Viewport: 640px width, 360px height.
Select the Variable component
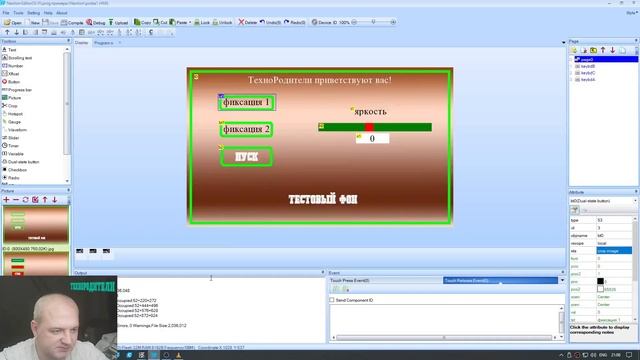pos(13,154)
